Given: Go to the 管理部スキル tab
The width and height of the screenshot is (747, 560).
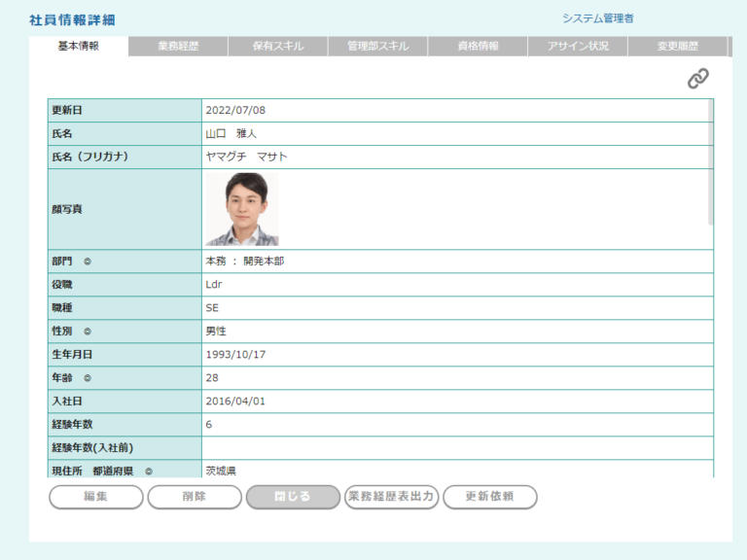Looking at the screenshot, I should pyautogui.click(x=377, y=47).
